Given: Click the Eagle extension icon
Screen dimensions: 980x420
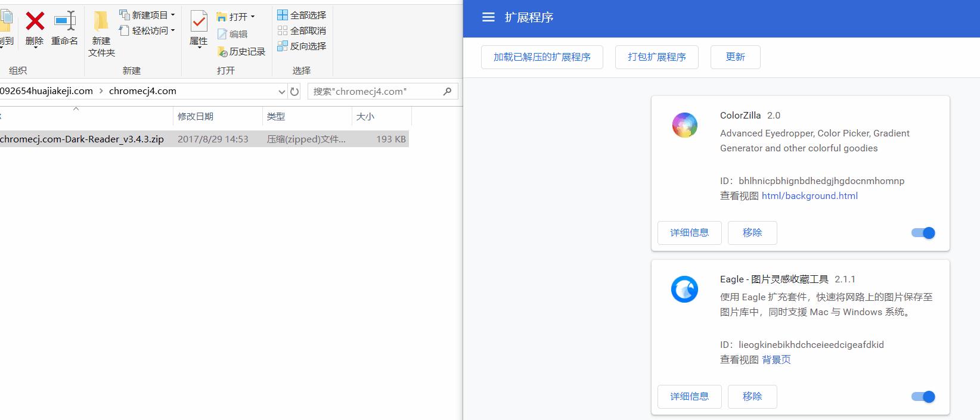Looking at the screenshot, I should 684,290.
